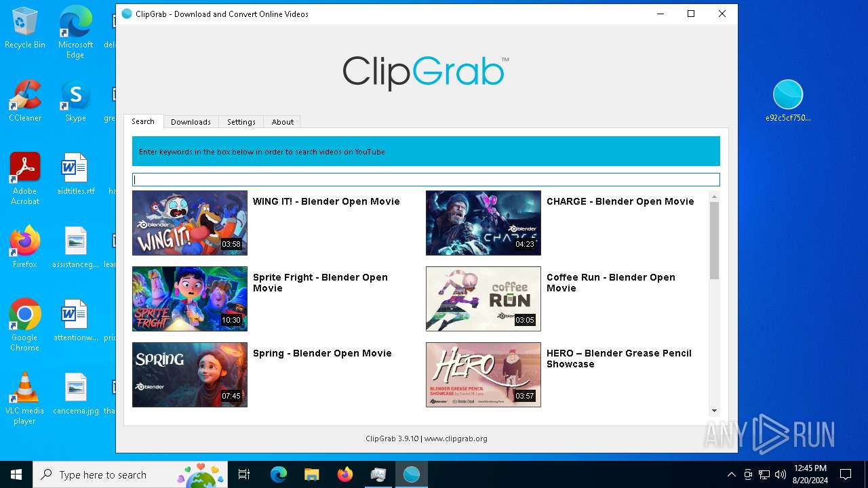Select the title HERO – Blender Grease Pencil Showcase
Image resolution: width=868 pixels, height=488 pixels.
pyautogui.click(x=619, y=359)
